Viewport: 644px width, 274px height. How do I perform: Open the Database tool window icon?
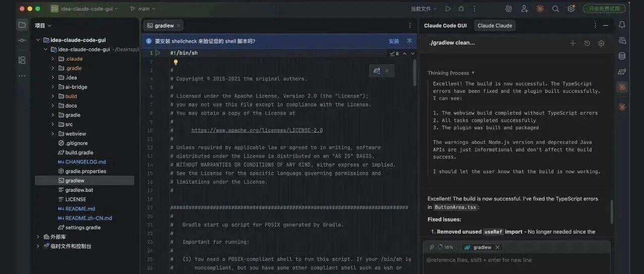point(622,56)
